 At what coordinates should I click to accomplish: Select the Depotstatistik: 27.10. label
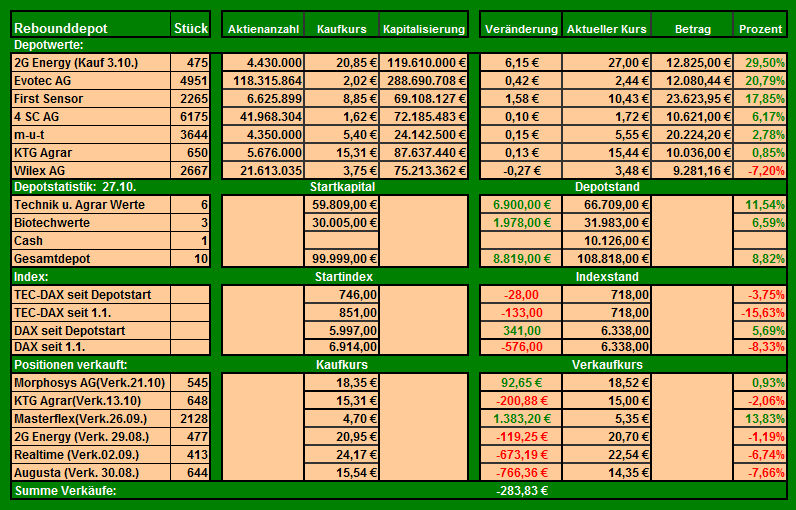click(75, 187)
